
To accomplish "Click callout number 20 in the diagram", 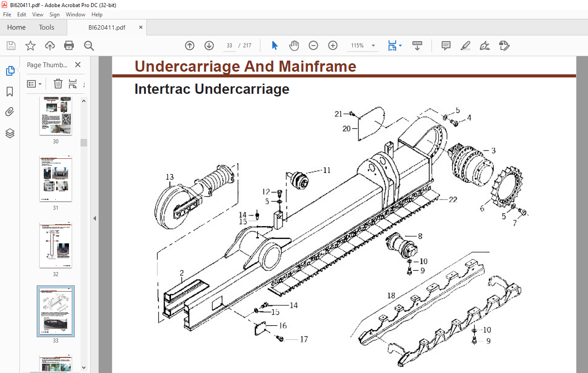I will click(347, 129).
